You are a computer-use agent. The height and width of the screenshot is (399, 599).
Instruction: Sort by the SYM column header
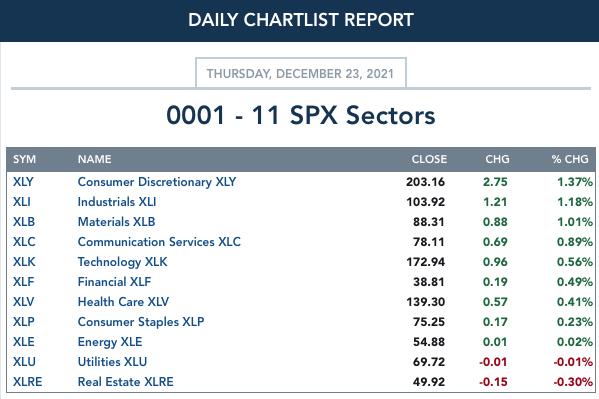tap(24, 159)
